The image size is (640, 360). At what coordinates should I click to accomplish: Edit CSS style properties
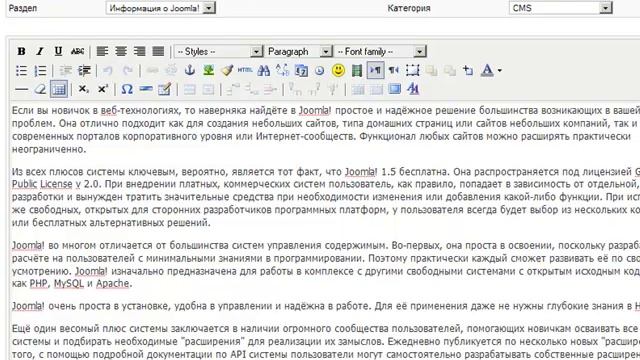point(413,89)
